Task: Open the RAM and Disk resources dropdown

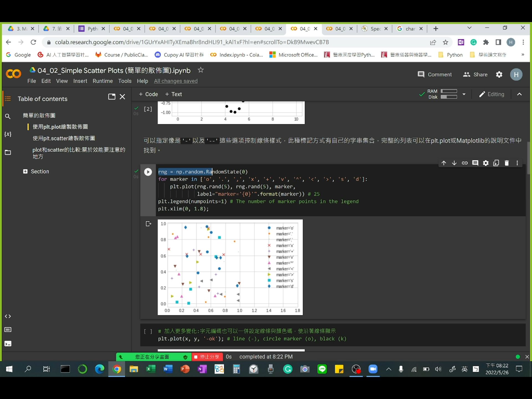Action: pos(464,94)
